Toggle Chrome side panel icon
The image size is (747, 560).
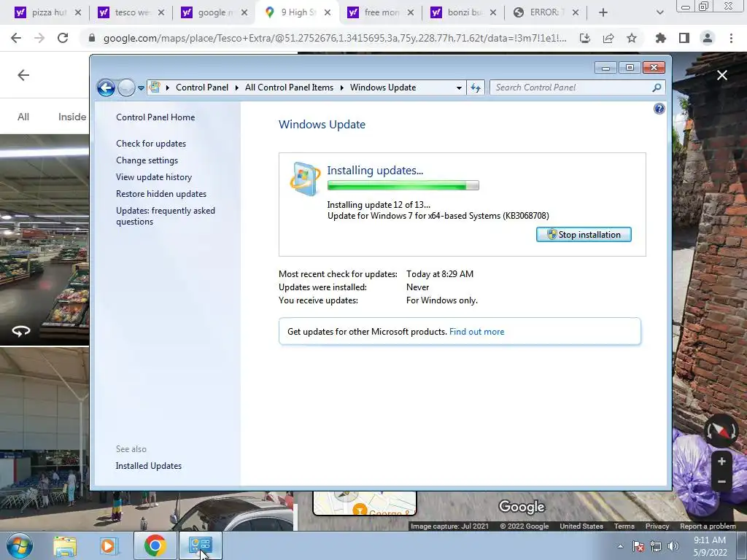pos(684,38)
